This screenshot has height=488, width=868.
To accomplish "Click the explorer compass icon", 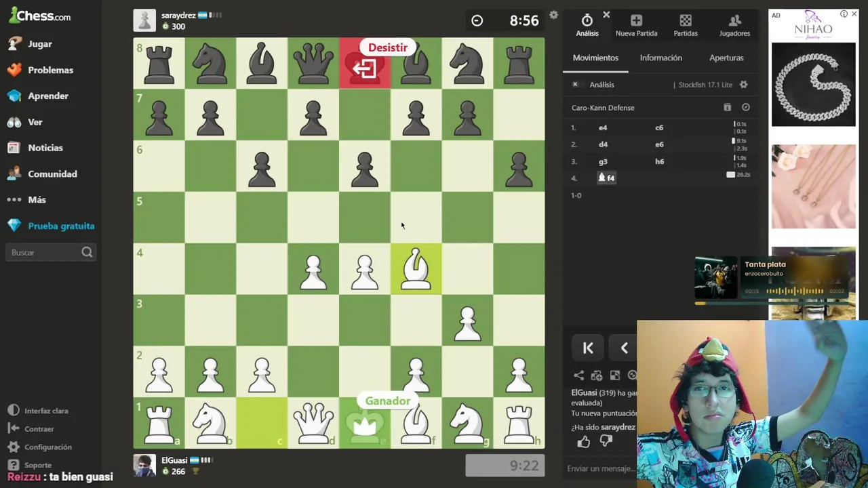I will point(745,107).
